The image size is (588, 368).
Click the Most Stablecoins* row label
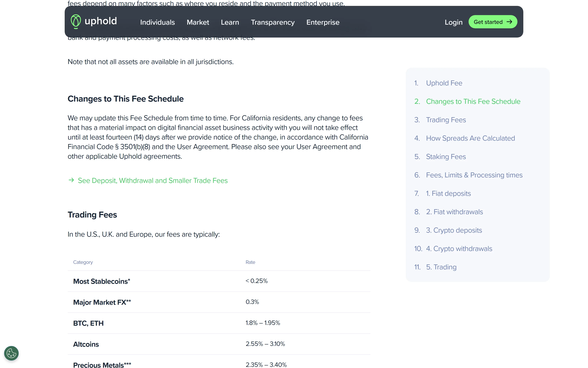point(102,281)
